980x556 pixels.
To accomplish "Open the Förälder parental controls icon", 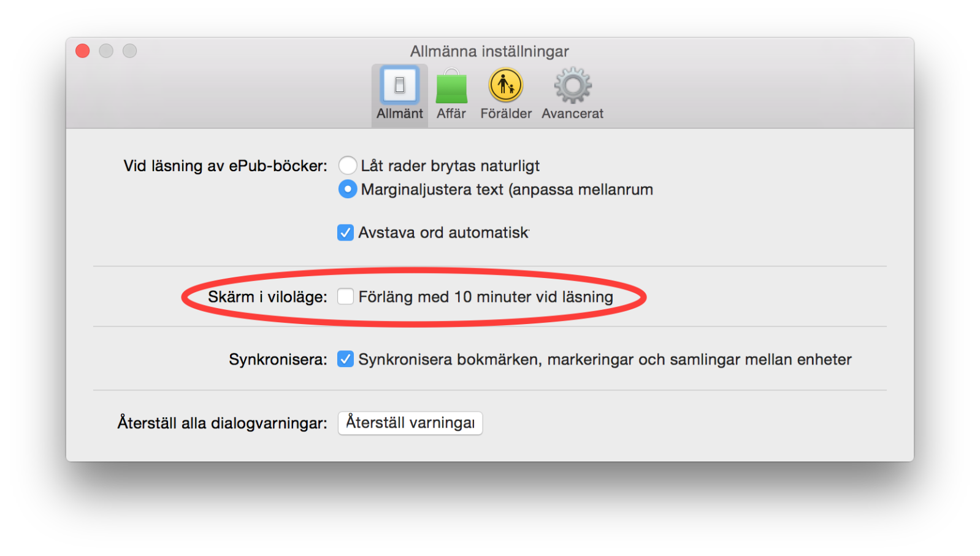I will pos(506,85).
